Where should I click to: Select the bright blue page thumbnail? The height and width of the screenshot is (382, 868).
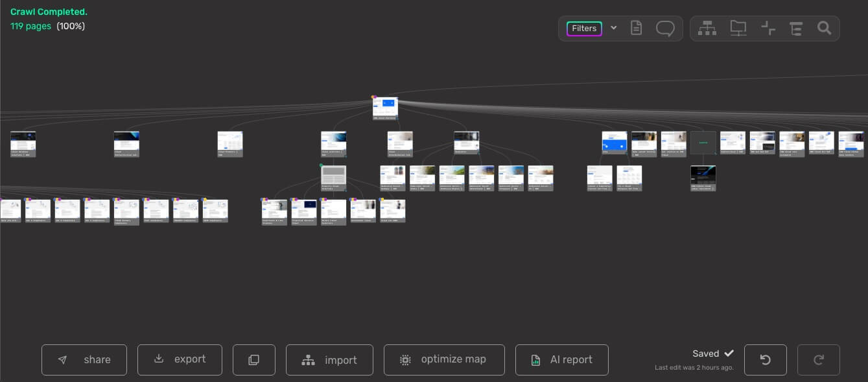[x=614, y=144]
